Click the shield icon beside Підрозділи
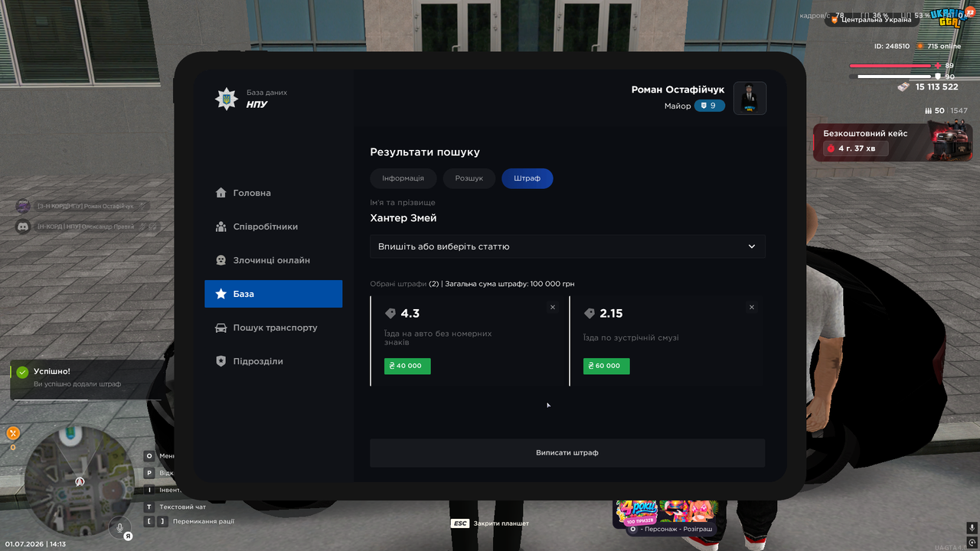 pyautogui.click(x=221, y=361)
